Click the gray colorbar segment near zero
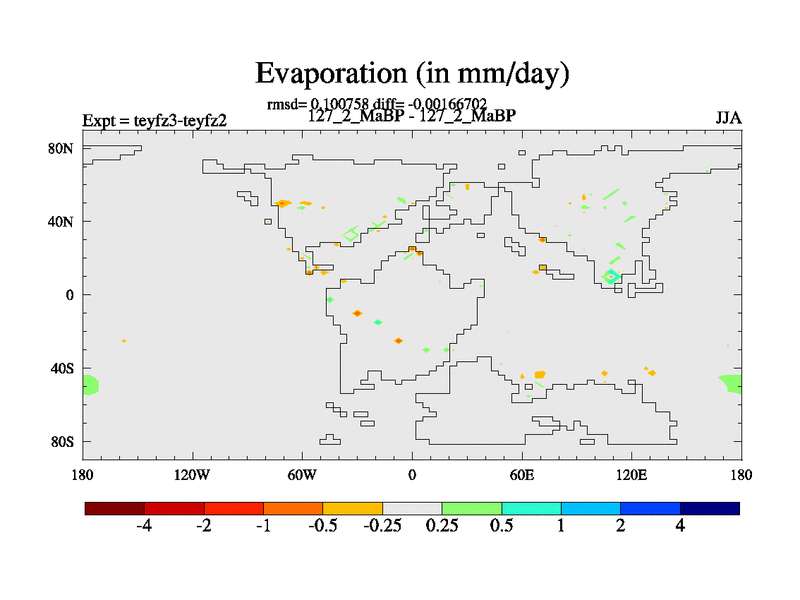Image resolution: width=800 pixels, height=600 pixels. point(412,508)
